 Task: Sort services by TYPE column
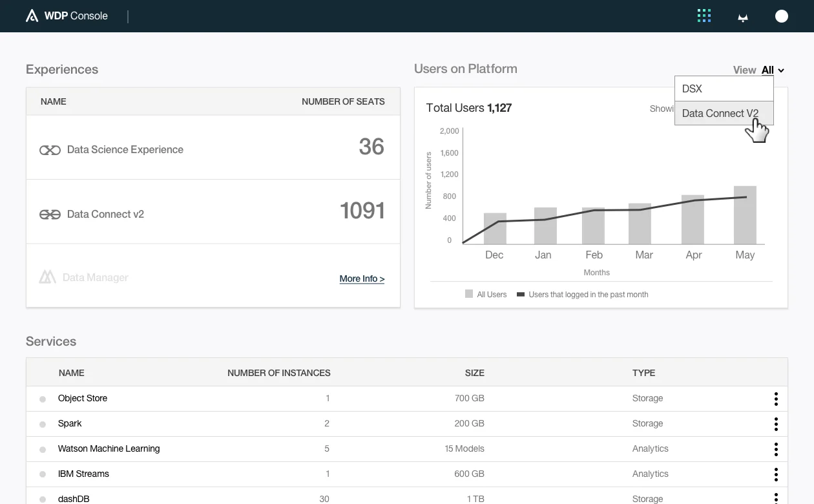click(644, 373)
